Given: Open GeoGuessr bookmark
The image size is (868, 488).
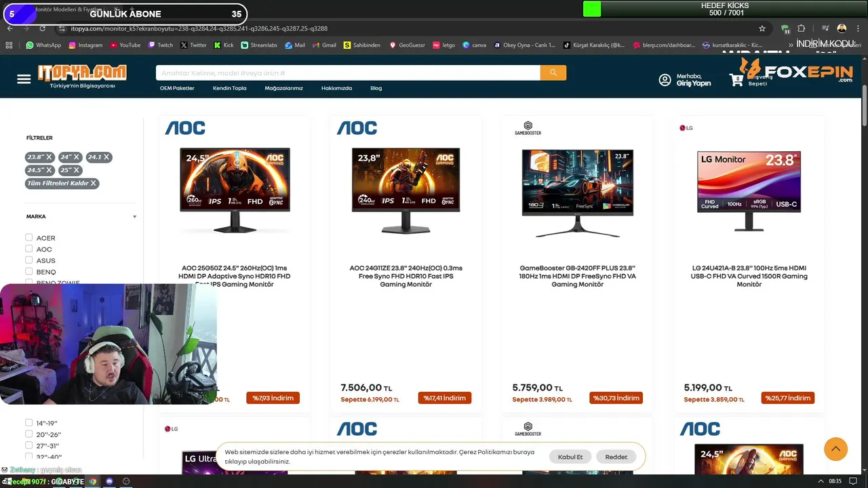Looking at the screenshot, I should click(407, 45).
